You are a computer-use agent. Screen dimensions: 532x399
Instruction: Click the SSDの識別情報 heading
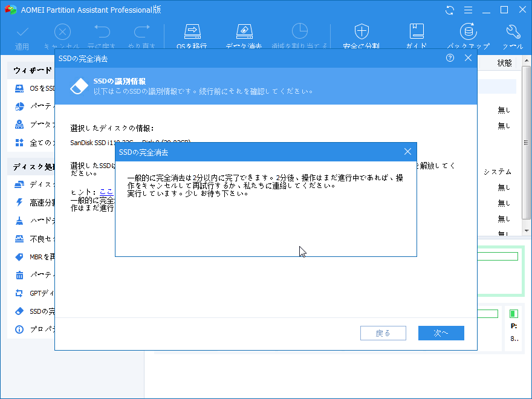(x=120, y=82)
